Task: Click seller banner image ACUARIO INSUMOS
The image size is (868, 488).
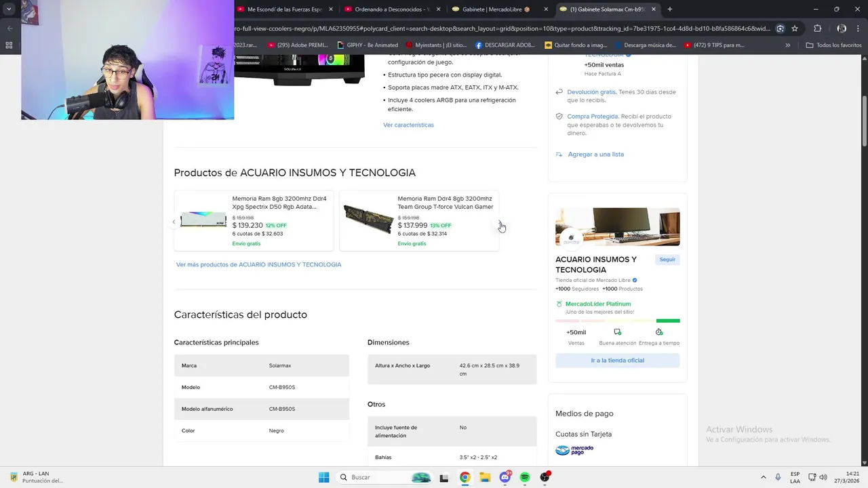Action: (x=617, y=227)
